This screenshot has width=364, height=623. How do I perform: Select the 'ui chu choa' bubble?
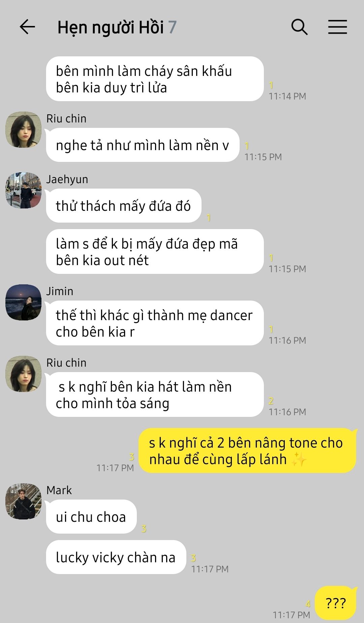91,517
